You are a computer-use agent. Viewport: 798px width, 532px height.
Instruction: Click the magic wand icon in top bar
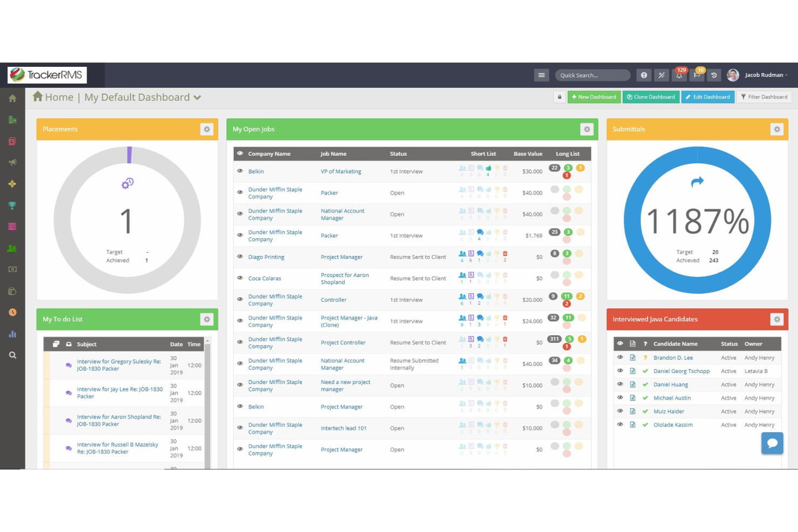pos(662,75)
